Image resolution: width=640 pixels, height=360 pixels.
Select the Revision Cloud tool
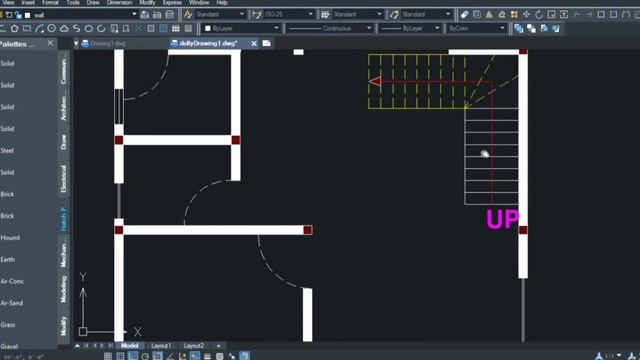(64, 29)
